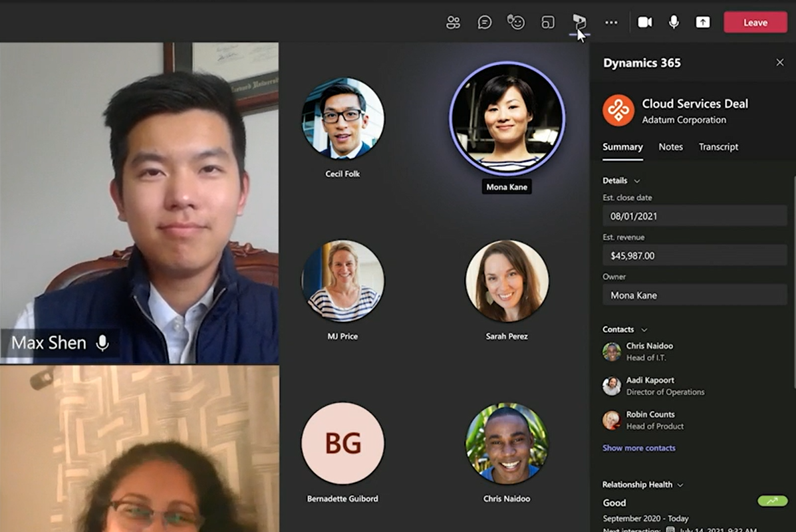
Task: Select contact Chris Naidoo's avatar in Contacts
Action: tap(612, 351)
